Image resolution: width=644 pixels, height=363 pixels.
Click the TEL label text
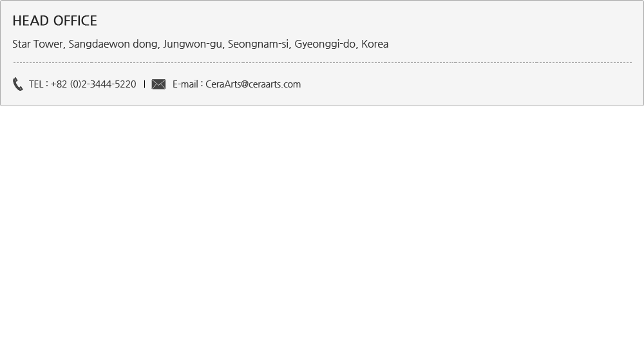36,84
